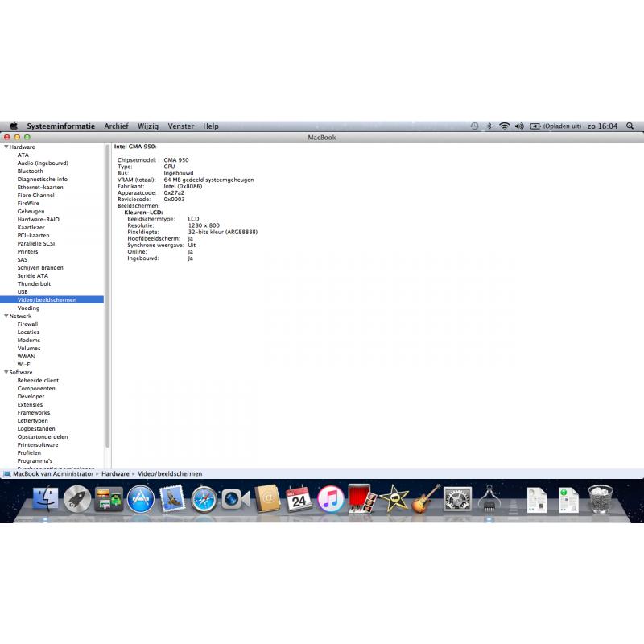The width and height of the screenshot is (644, 644).
Task: Click the sidebar vertical scrollbar
Action: pos(108,295)
